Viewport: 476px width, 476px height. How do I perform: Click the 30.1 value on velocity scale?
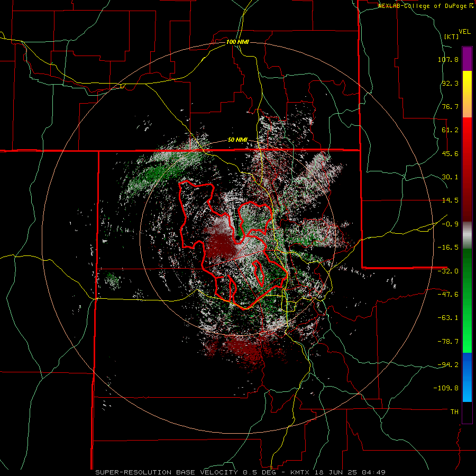click(x=450, y=177)
